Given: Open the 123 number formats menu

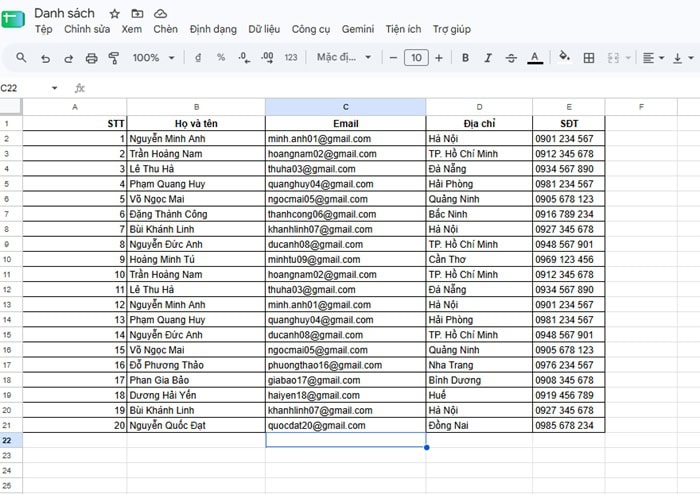Looking at the screenshot, I should 291,58.
